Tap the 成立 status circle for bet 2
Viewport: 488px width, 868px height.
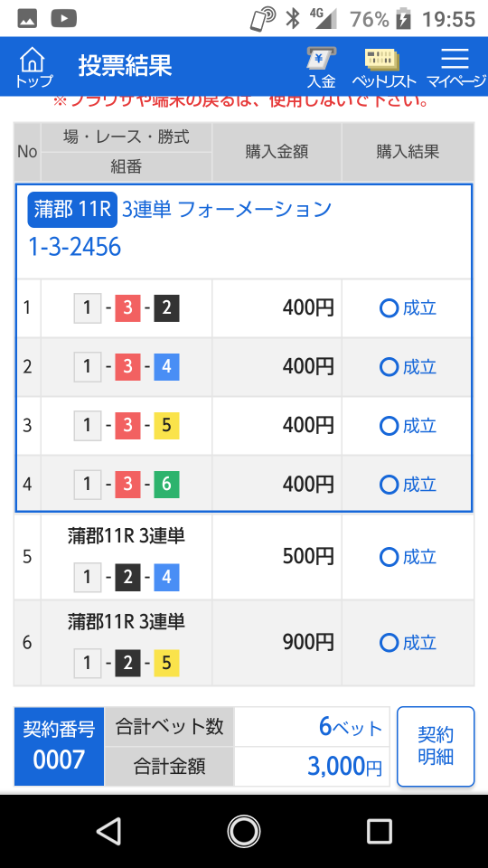tap(389, 367)
